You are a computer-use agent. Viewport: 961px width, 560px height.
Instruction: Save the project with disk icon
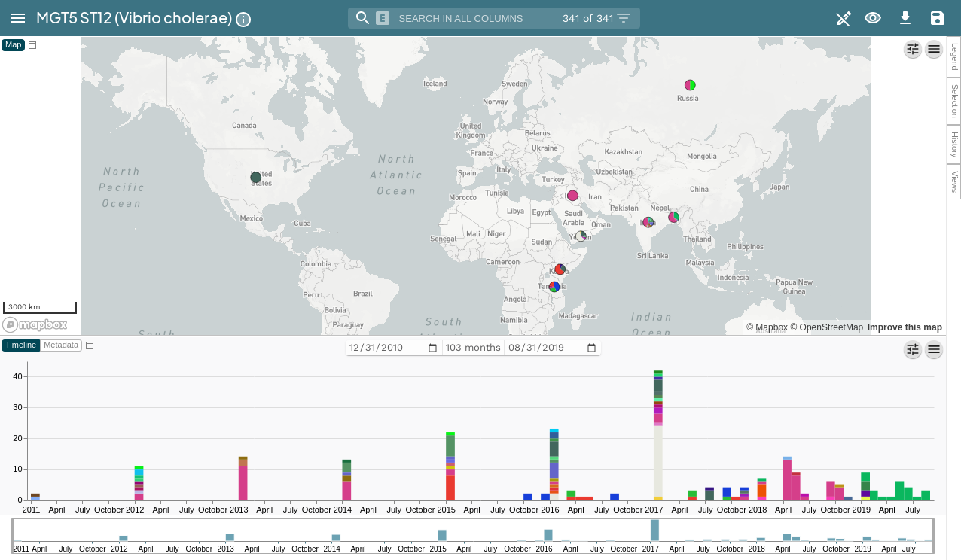938,18
